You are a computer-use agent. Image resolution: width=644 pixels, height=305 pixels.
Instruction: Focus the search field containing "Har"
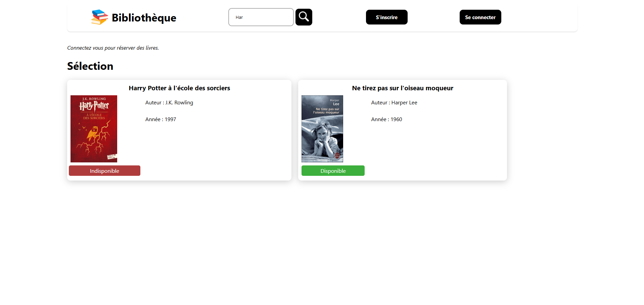(261, 17)
